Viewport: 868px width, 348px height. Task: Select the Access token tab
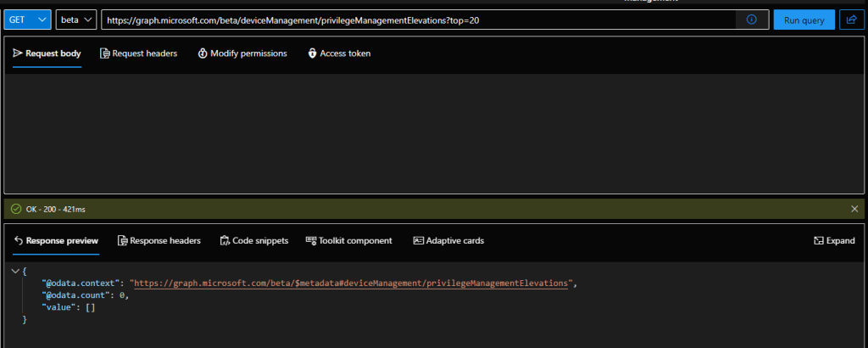339,53
